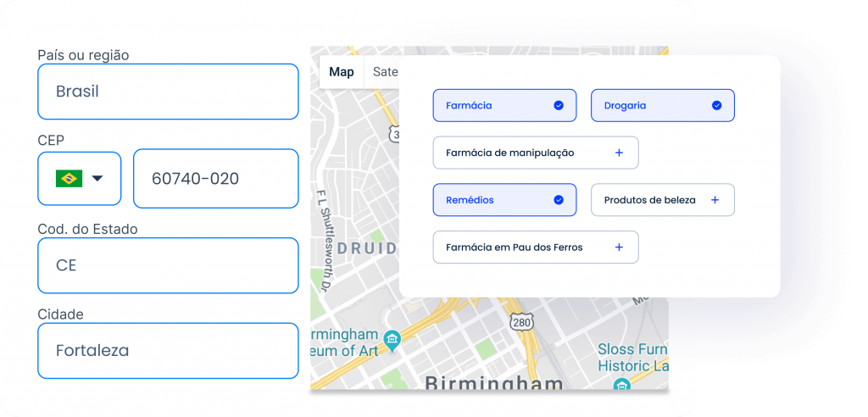Screen dimensions: 868x417
Task: Uncheck the Farmácia category chip
Action: point(504,106)
